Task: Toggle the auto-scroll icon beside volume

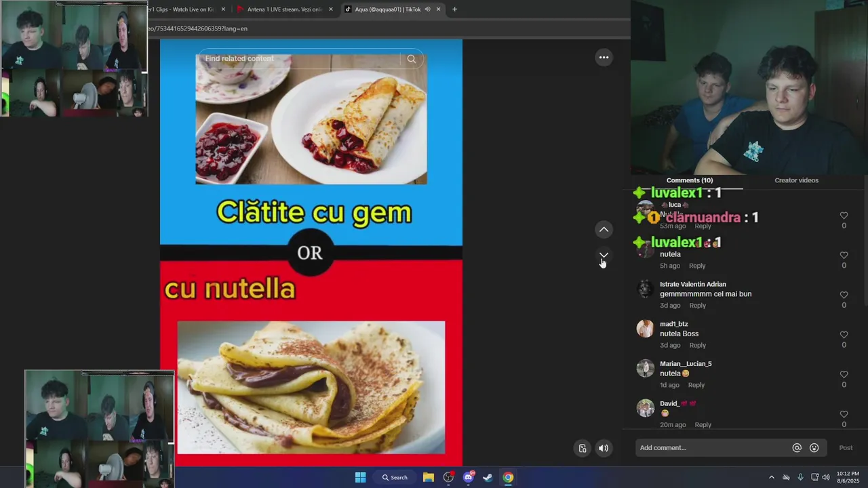Action: tap(583, 448)
